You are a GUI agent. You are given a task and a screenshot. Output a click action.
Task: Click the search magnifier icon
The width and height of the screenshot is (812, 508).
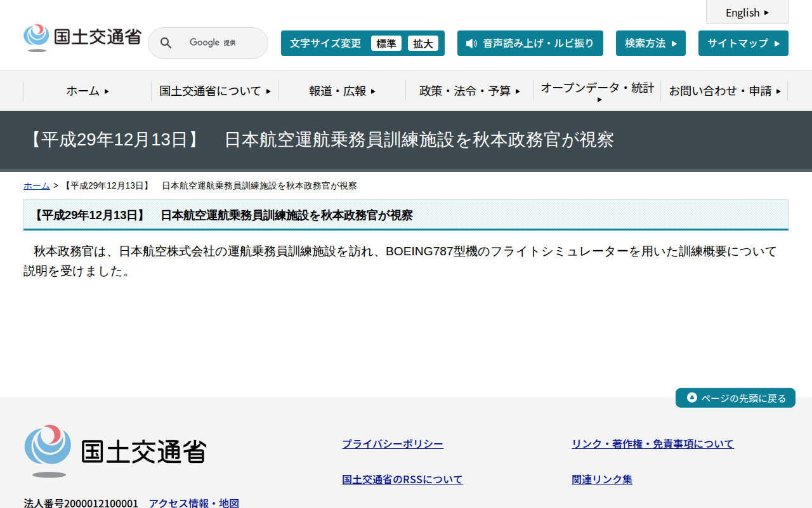[166, 43]
